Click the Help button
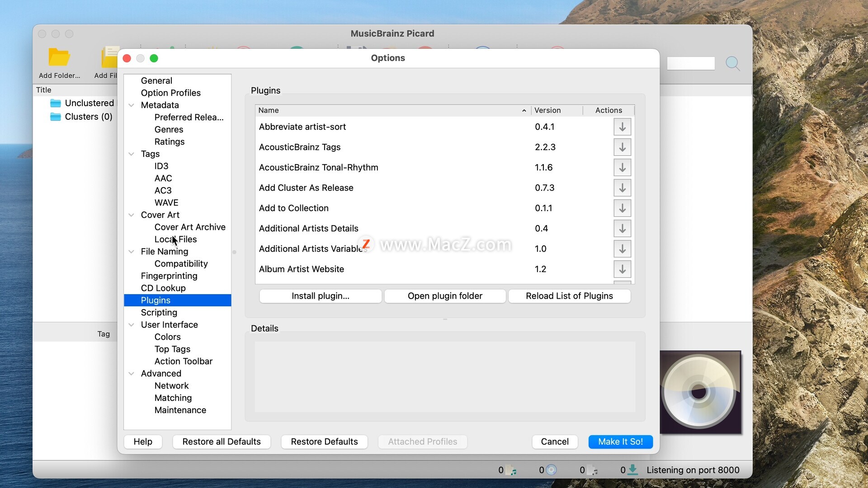 click(x=143, y=442)
